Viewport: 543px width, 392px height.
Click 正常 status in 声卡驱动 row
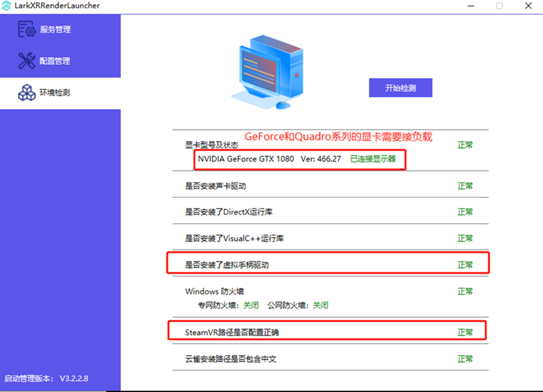(x=465, y=186)
